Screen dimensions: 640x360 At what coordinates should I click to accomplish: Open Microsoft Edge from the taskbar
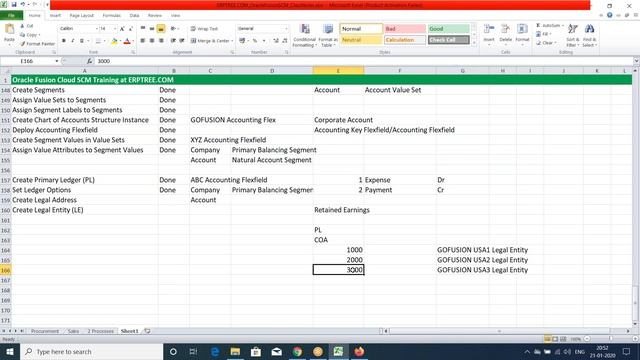point(215,351)
